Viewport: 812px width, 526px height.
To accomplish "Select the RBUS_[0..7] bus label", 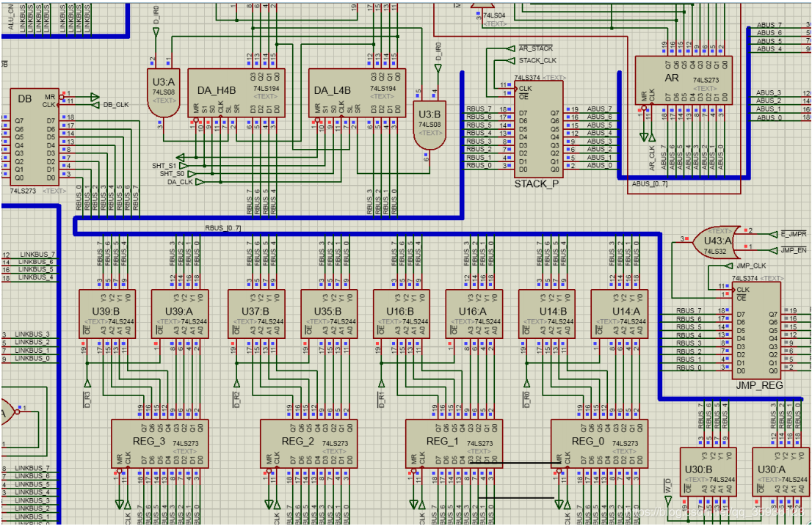I will click(x=222, y=228).
